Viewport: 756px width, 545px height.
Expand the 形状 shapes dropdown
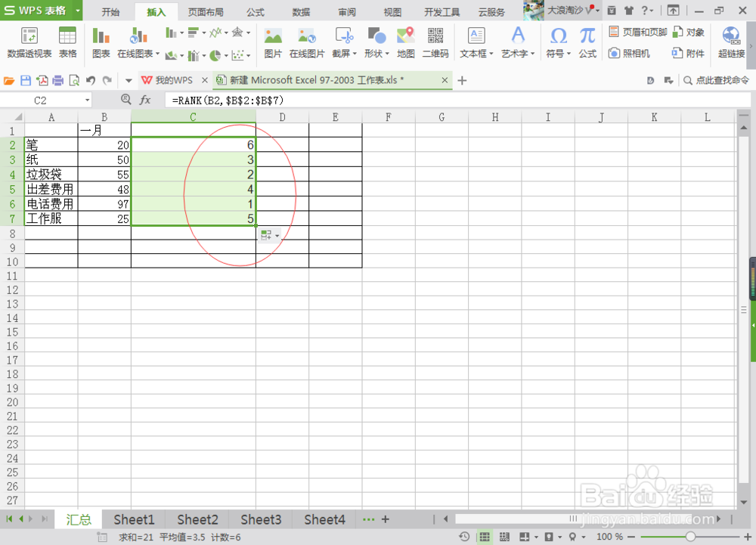point(387,54)
